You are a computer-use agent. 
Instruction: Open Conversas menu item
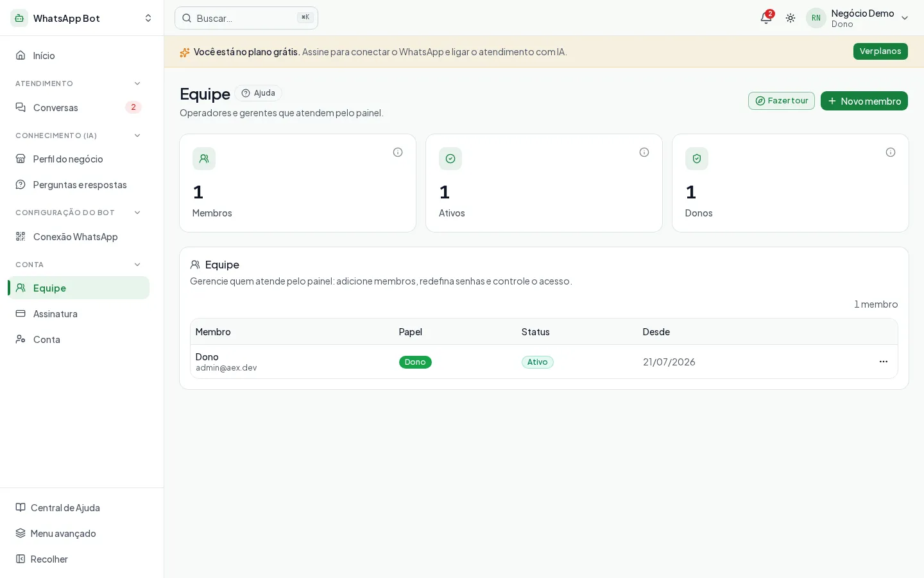coord(78,107)
